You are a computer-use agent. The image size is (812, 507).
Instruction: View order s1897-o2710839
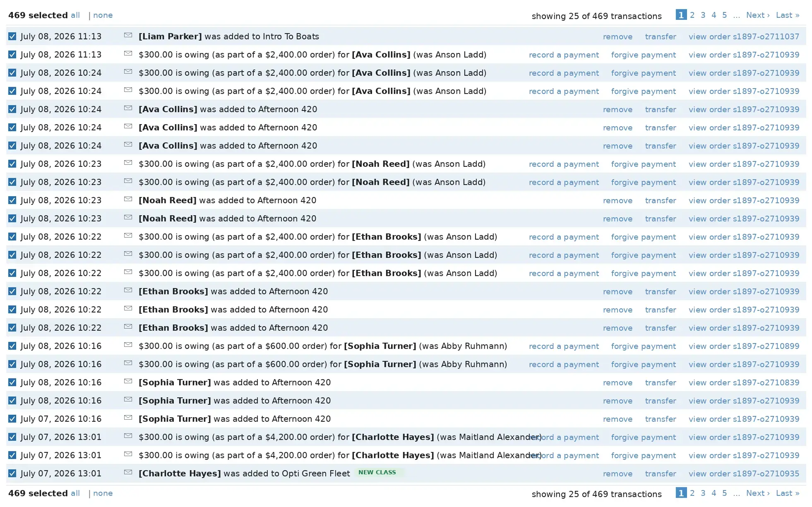click(744, 383)
